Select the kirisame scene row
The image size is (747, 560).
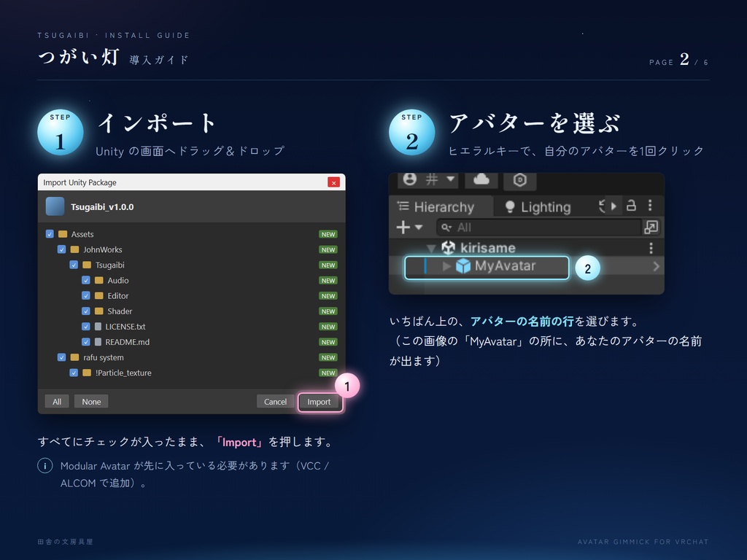527,248
